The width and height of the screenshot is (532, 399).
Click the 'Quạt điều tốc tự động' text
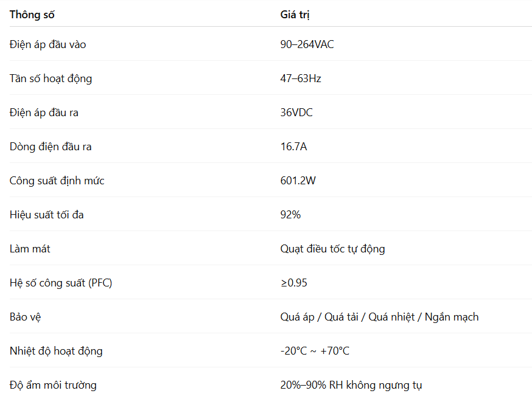click(x=332, y=249)
